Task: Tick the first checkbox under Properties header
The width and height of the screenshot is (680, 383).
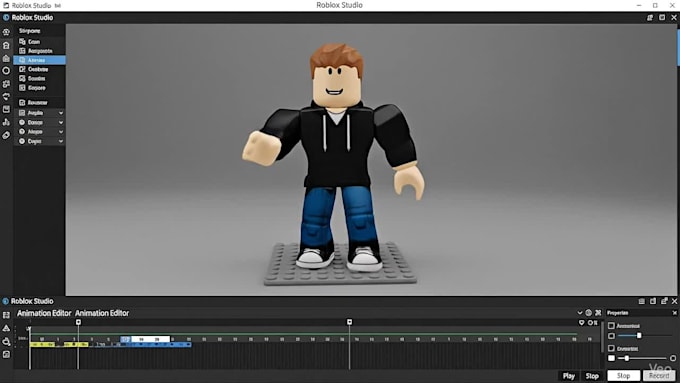Action: point(611,326)
